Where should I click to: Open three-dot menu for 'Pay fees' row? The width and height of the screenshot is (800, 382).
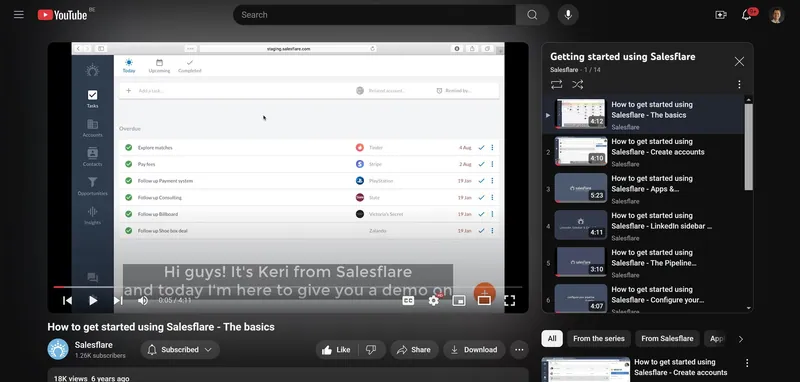click(492, 164)
